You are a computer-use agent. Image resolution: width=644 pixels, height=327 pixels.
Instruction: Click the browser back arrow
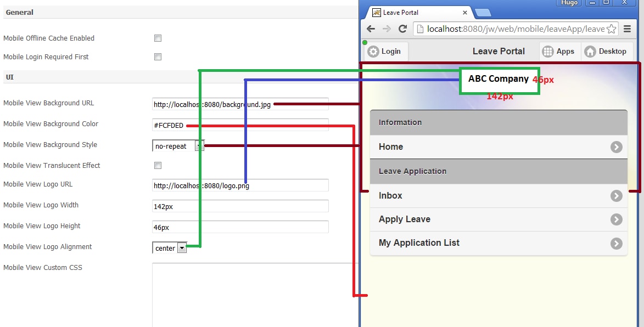pos(371,29)
